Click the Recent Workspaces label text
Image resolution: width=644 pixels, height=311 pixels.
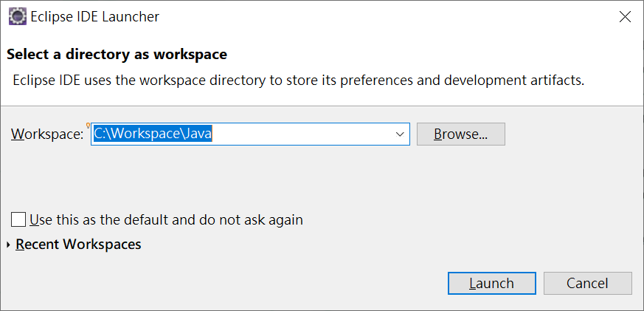78,245
